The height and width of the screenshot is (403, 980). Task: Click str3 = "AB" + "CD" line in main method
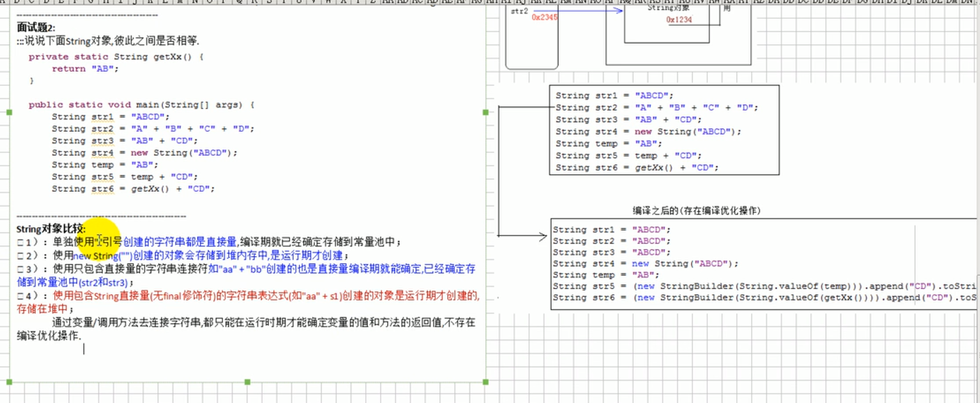[x=124, y=141]
